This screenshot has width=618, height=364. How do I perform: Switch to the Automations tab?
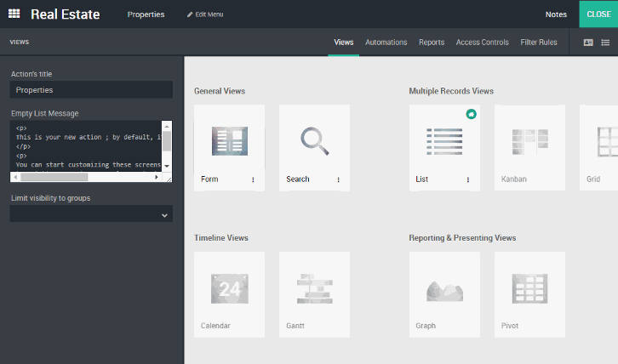(386, 43)
